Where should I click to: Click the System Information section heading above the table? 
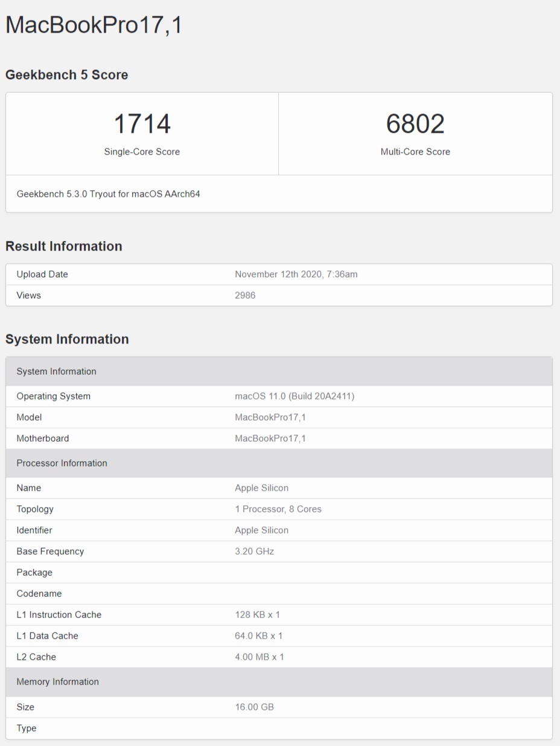67,339
